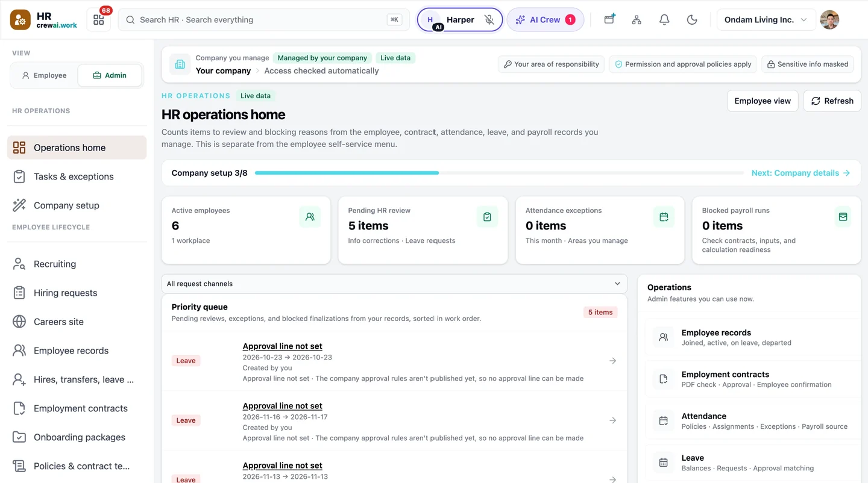Toggle dark mode moon icon
This screenshot has width=868, height=483.
pyautogui.click(x=692, y=20)
